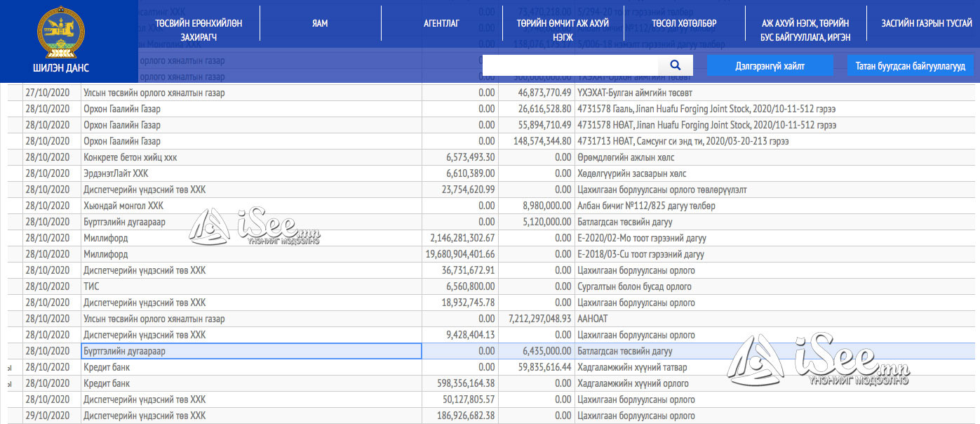Select the Конкрете бетон хийц ххк cell
Screen dimensions: 980x424
pyautogui.click(x=251, y=157)
